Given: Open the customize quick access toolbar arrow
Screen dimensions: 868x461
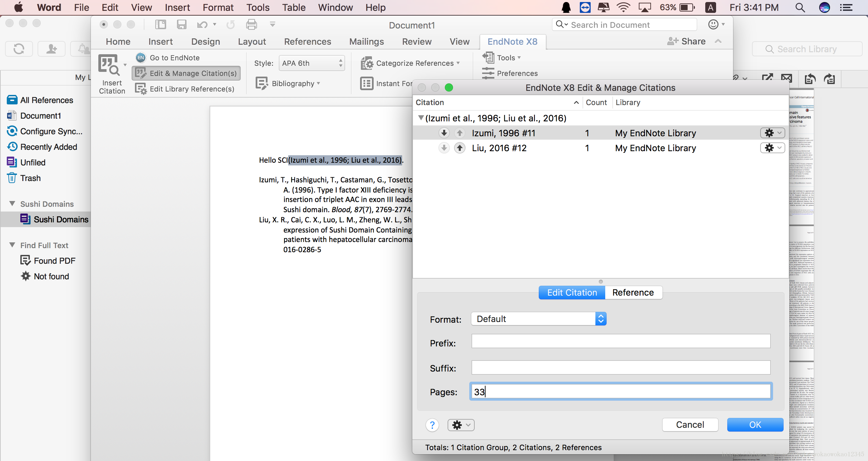Looking at the screenshot, I should point(272,24).
